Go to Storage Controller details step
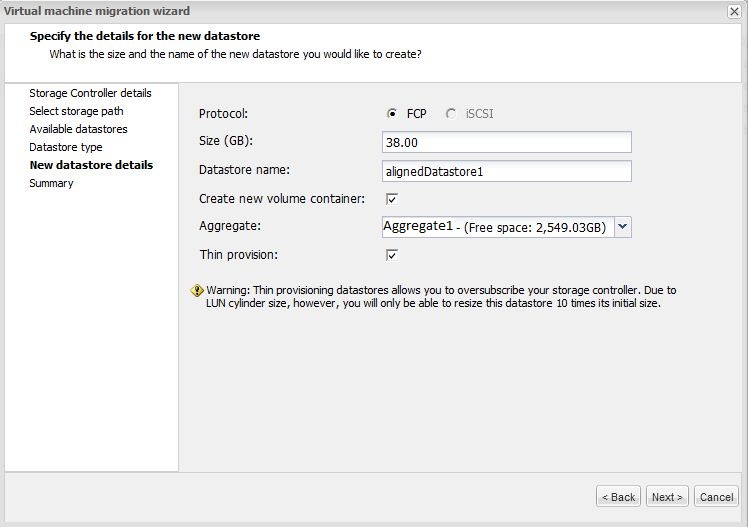The width and height of the screenshot is (748, 527). pyautogui.click(x=90, y=93)
